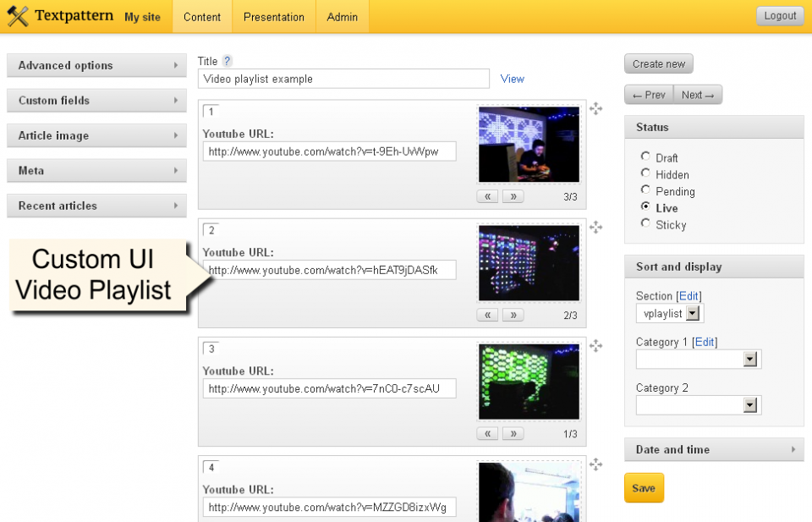Select the Draft status radio button
This screenshot has height=522, width=812.
(645, 157)
